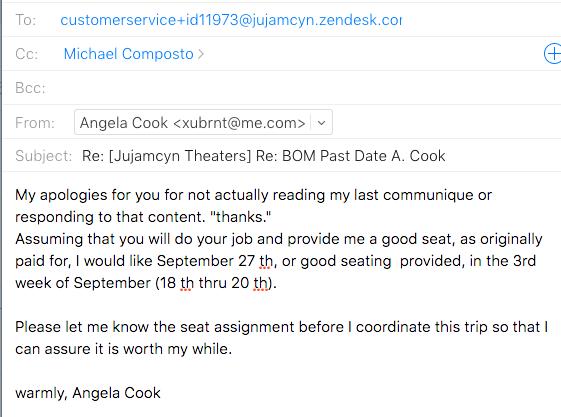Place cursor at end of signature line

coord(161,393)
